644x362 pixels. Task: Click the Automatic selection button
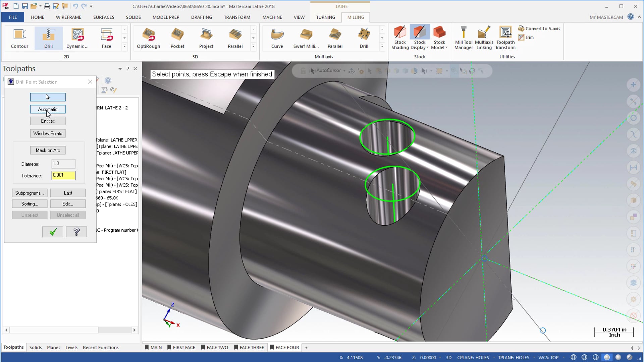coord(48,109)
